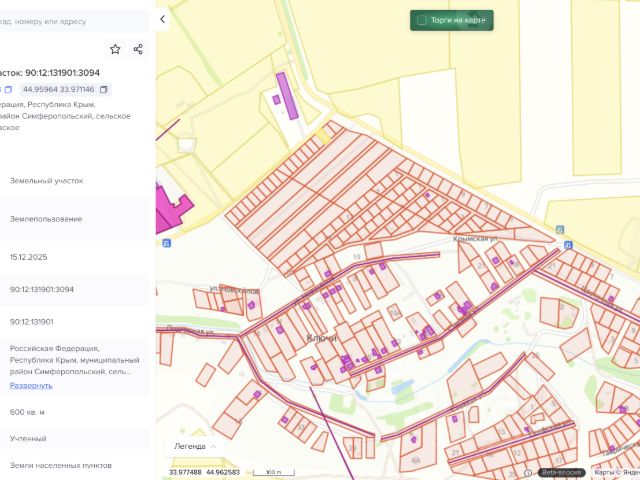
Task: Copy the coordinates 44.95964 33.971146
Action: pyautogui.click(x=104, y=90)
